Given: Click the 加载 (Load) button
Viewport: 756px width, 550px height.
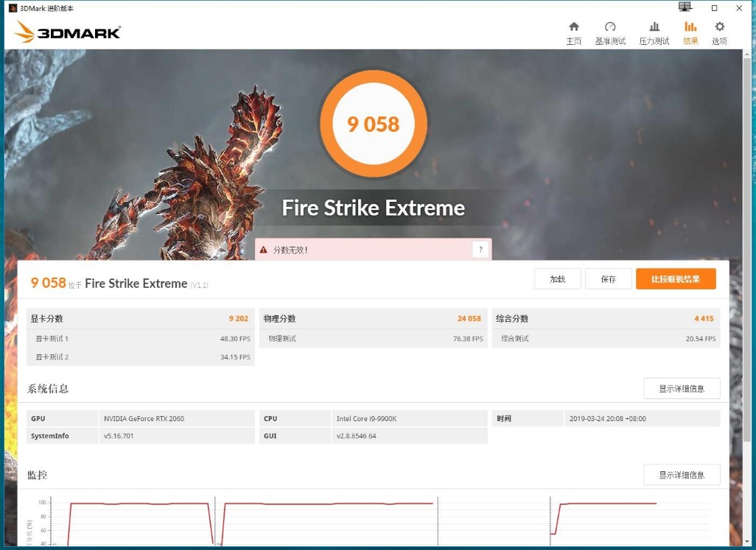Looking at the screenshot, I should (x=557, y=278).
